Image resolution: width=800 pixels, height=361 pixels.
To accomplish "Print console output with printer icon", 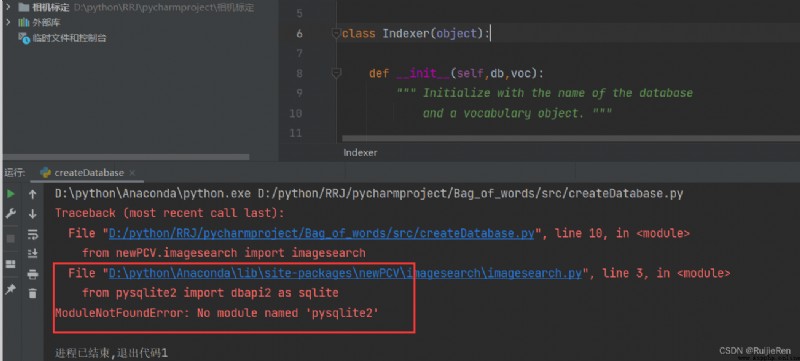I will click(33, 274).
